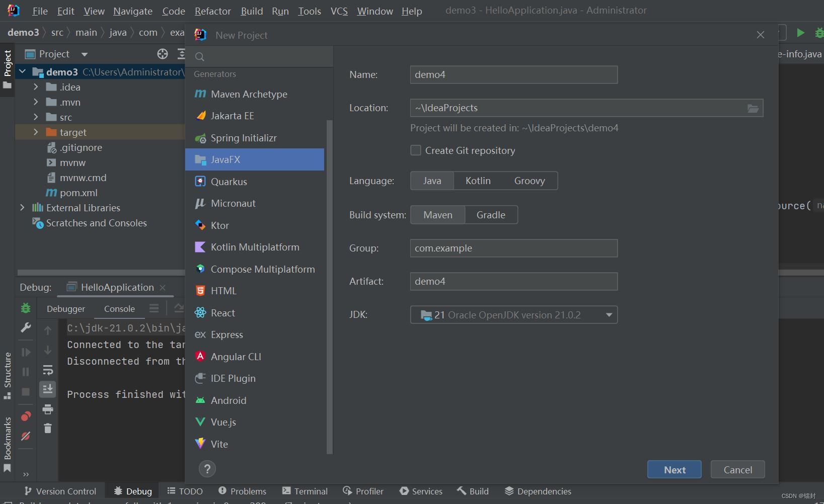Click the Next button
This screenshot has width=824, height=504.
click(x=675, y=470)
